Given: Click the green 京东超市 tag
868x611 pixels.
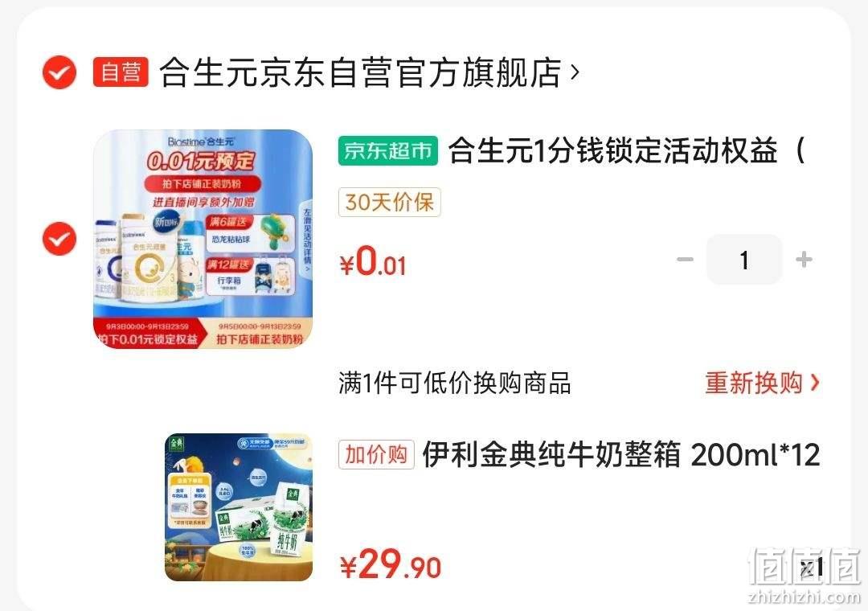Looking at the screenshot, I should coord(388,150).
